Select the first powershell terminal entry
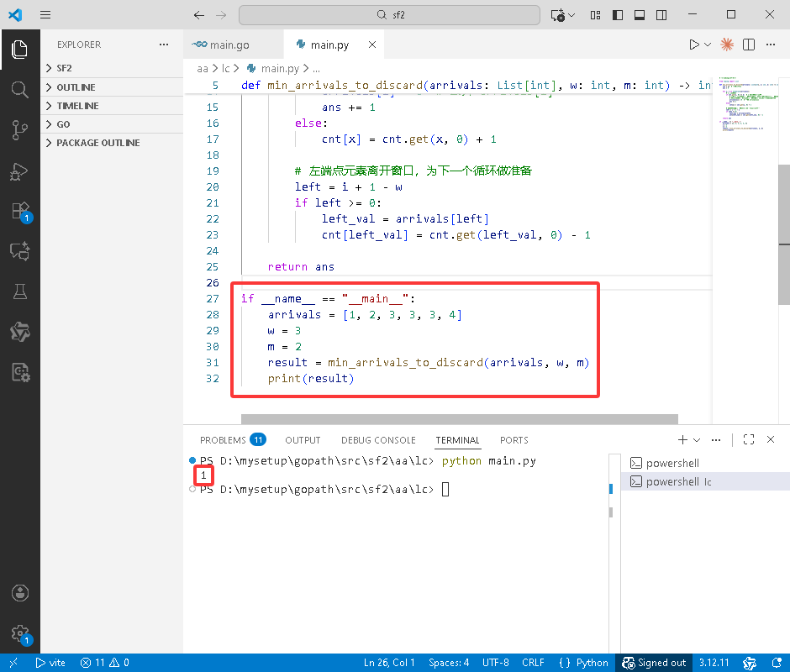Screen dimensions: 790x672 click(x=705, y=463)
